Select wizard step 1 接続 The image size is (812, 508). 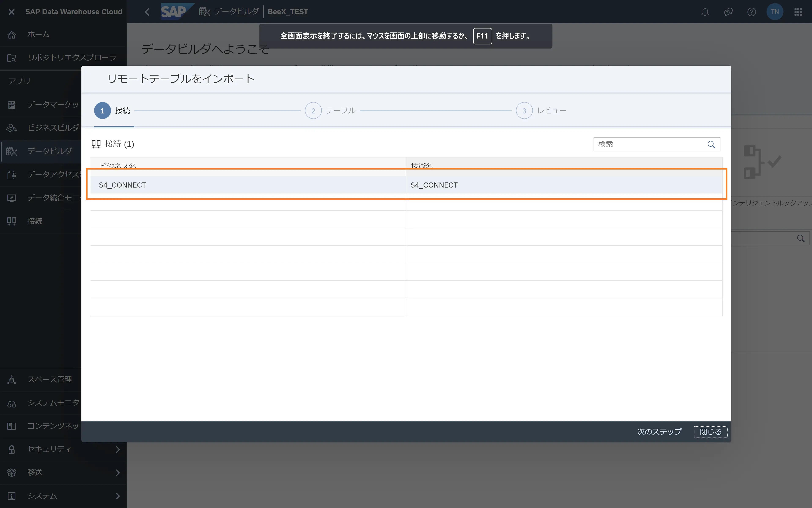pyautogui.click(x=112, y=110)
